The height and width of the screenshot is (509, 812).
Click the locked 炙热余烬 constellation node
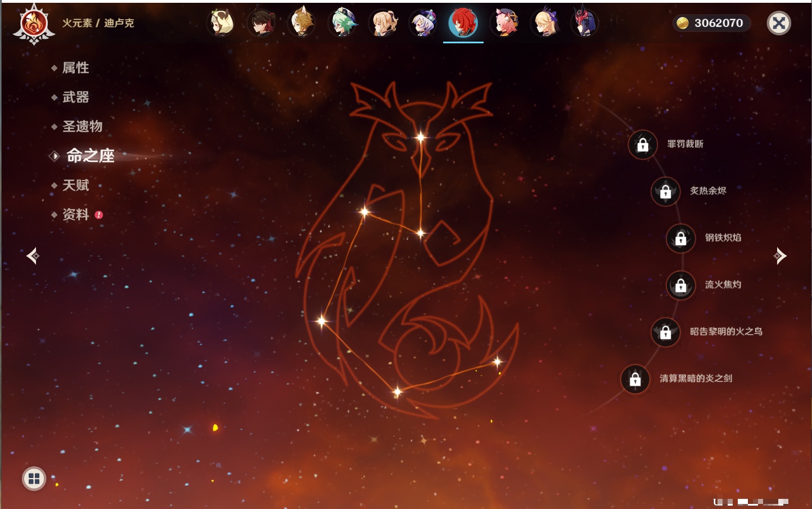tap(665, 192)
